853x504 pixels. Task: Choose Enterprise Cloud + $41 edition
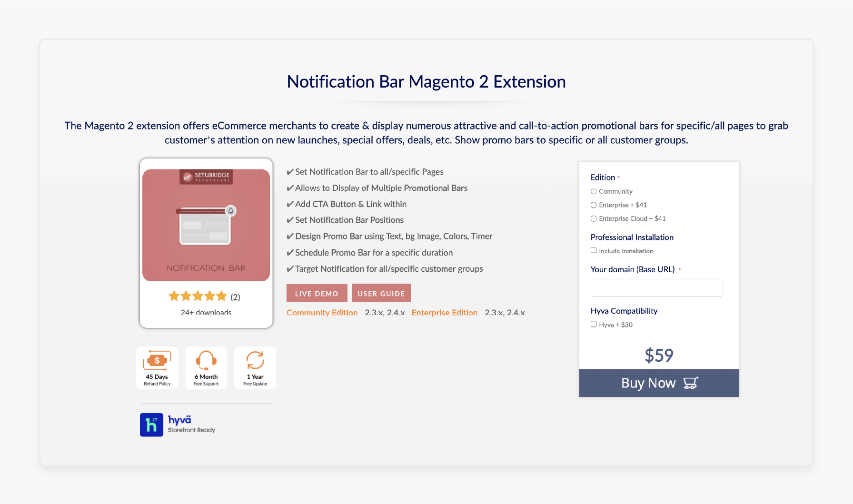594,219
